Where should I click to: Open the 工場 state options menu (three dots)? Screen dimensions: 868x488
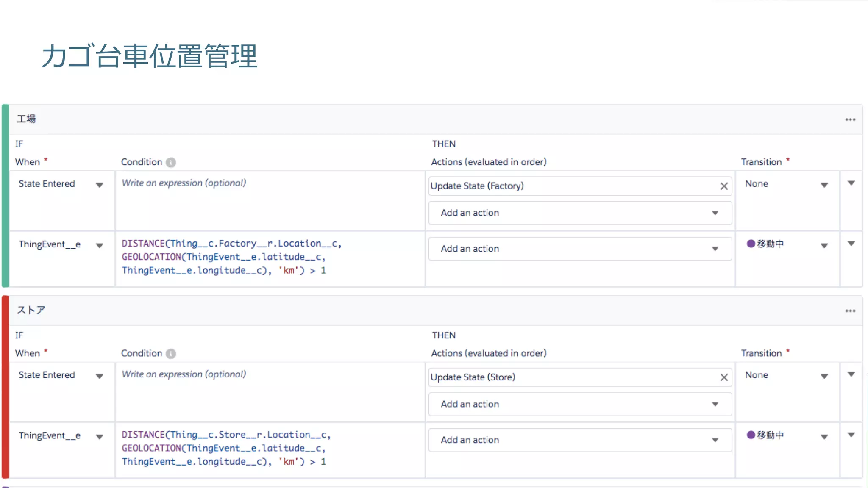[x=850, y=120]
